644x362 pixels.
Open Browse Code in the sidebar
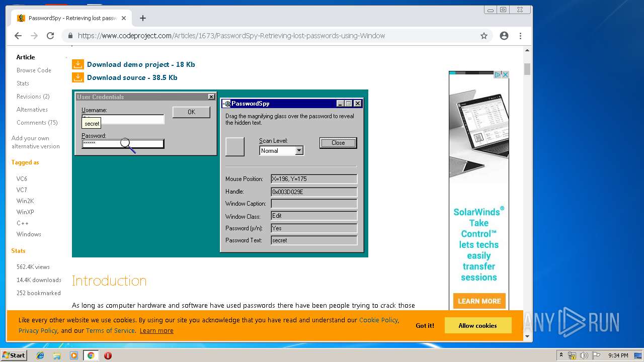click(x=34, y=70)
